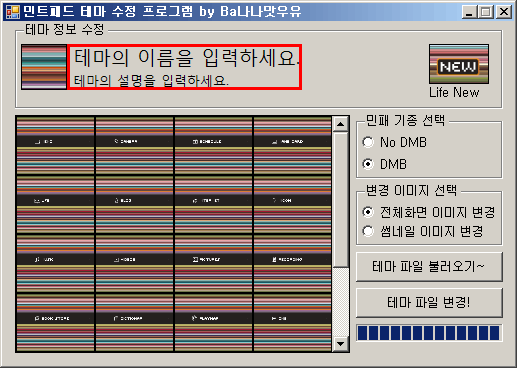Click the Life New theme icon
The width and height of the screenshot is (517, 368).
tap(459, 64)
